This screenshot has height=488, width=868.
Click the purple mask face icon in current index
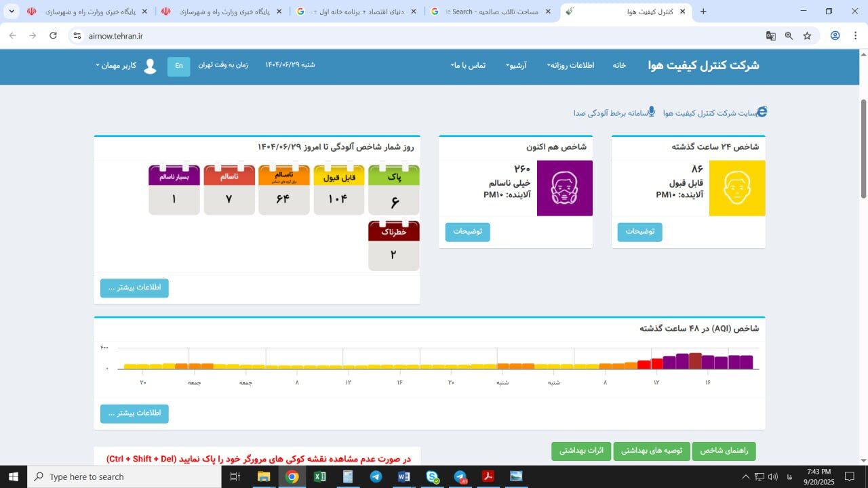tap(564, 188)
